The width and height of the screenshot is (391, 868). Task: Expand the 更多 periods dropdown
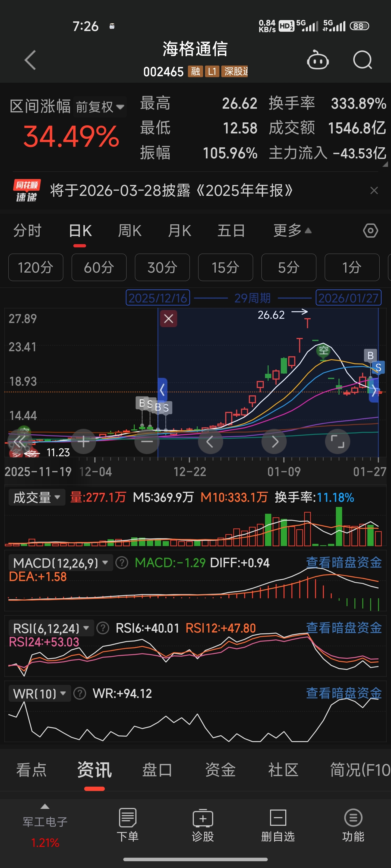292,231
